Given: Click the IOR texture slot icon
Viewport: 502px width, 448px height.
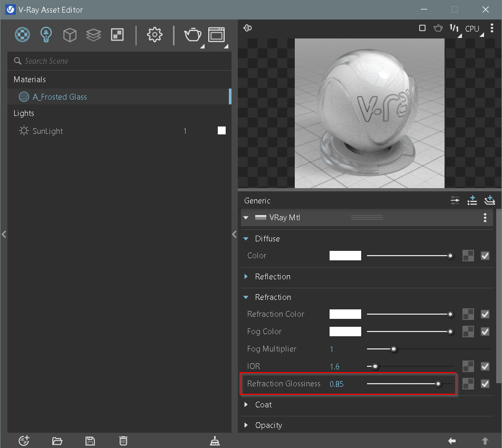Looking at the screenshot, I should click(x=468, y=366).
